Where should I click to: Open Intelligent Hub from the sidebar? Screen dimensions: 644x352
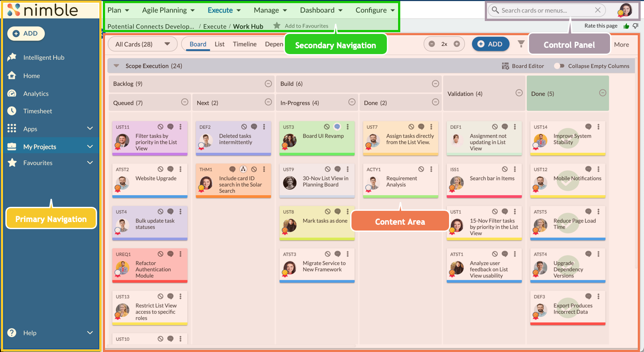(x=43, y=58)
